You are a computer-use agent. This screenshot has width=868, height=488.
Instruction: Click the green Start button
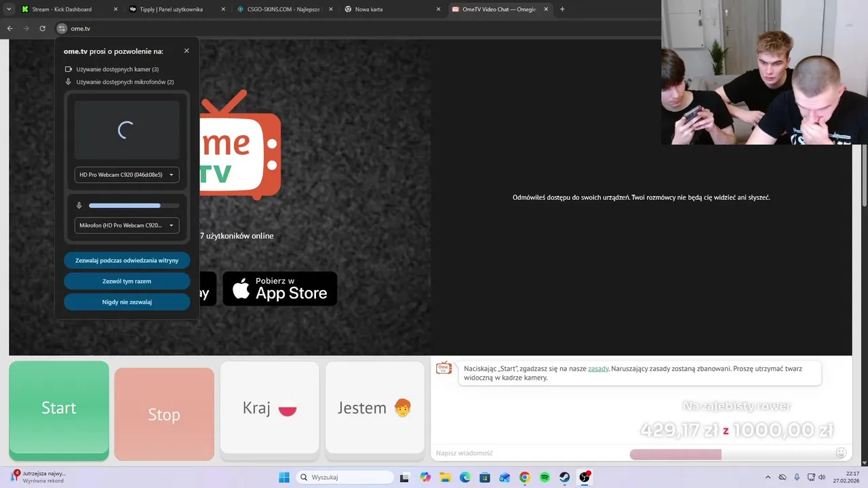point(59,409)
